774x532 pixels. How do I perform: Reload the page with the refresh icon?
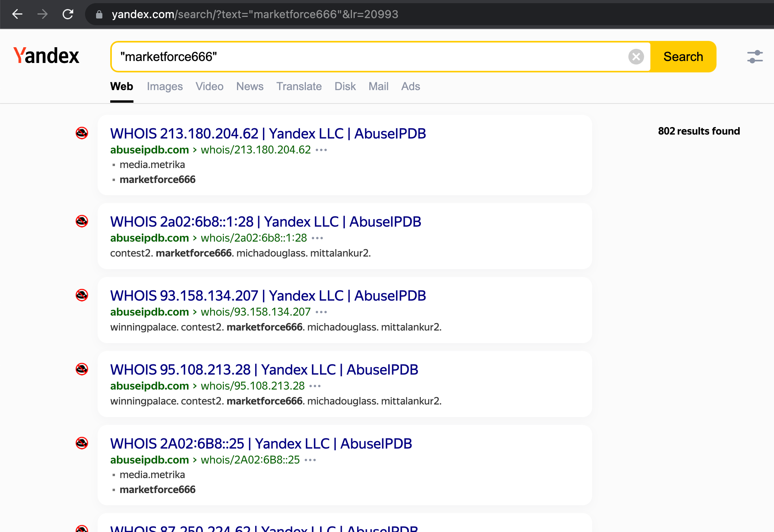[68, 14]
